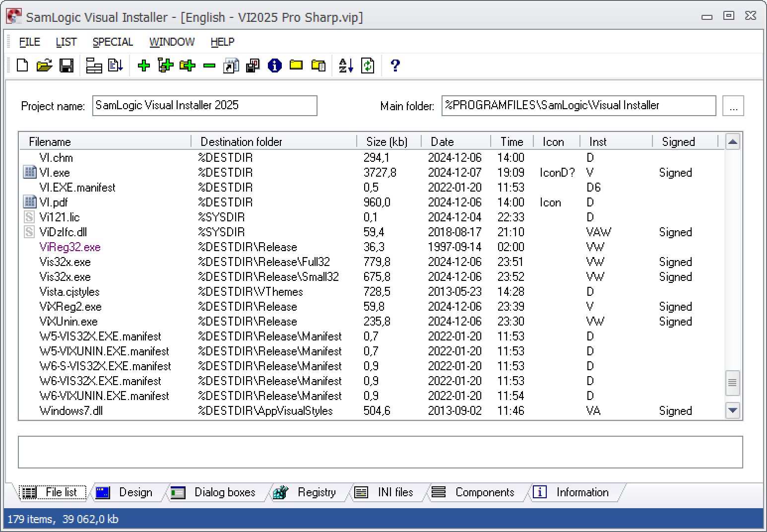
Task: Select the VI.EXE.manifest file row
Action: click(x=372, y=187)
